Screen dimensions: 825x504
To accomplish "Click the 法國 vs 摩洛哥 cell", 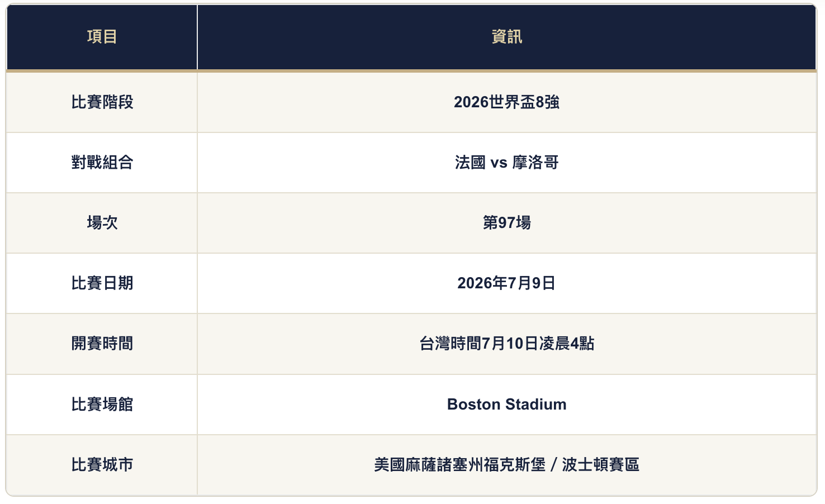I will tap(507, 163).
